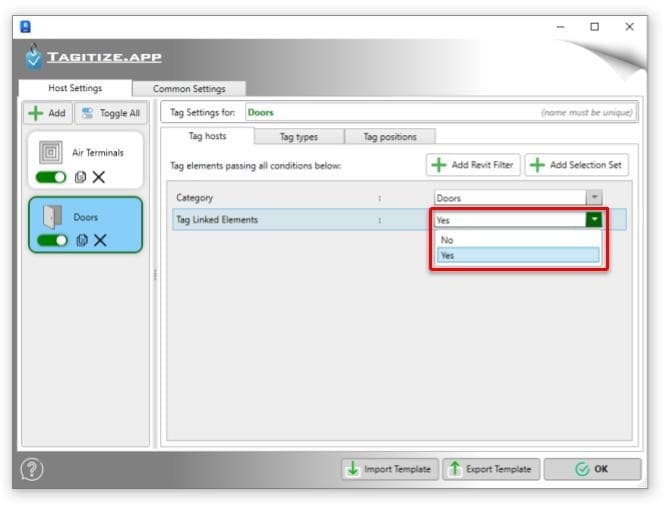The height and width of the screenshot is (510, 668).
Task: Click the Tag Settings name field
Action: (x=441, y=112)
